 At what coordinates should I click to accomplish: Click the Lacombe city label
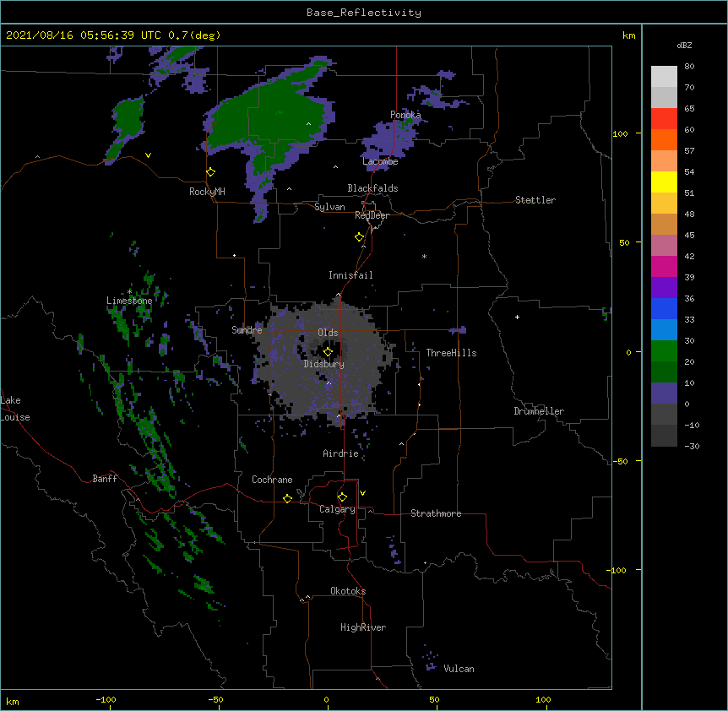point(380,161)
